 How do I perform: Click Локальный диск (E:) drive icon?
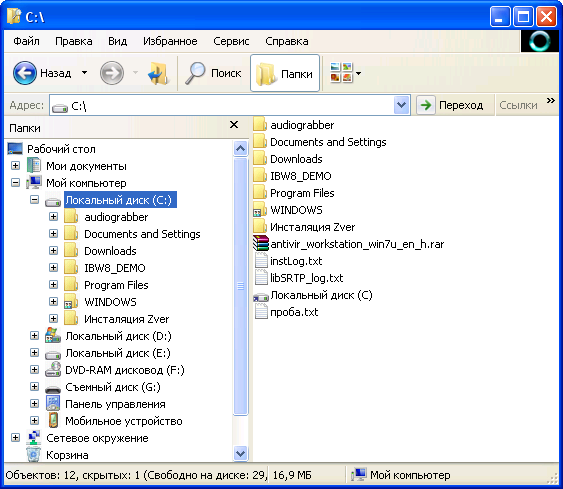tap(53, 354)
